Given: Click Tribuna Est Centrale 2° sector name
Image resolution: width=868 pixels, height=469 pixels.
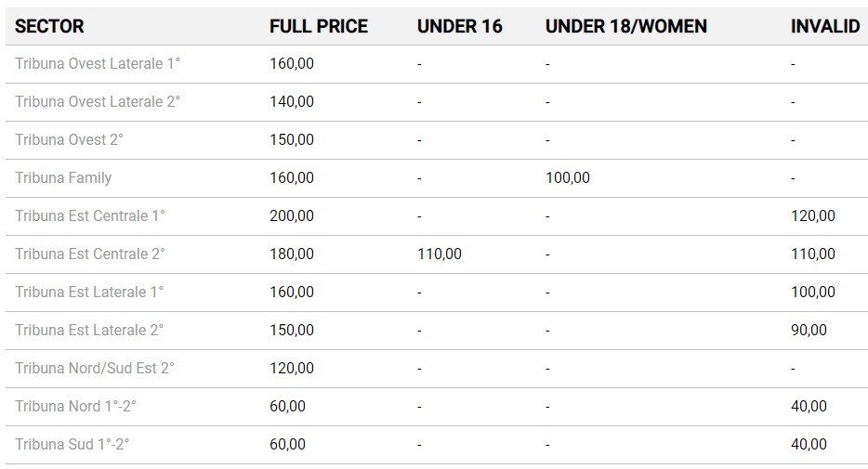Looking at the screenshot, I should [x=90, y=254].
